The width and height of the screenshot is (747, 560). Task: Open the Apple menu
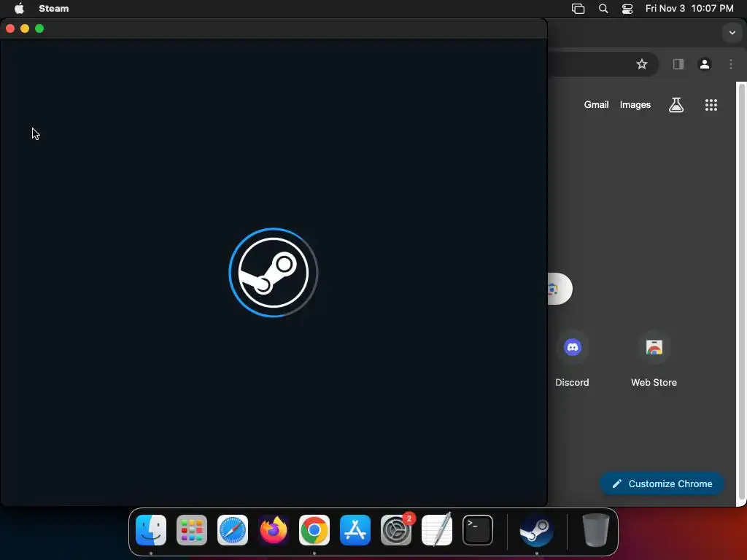pos(19,8)
